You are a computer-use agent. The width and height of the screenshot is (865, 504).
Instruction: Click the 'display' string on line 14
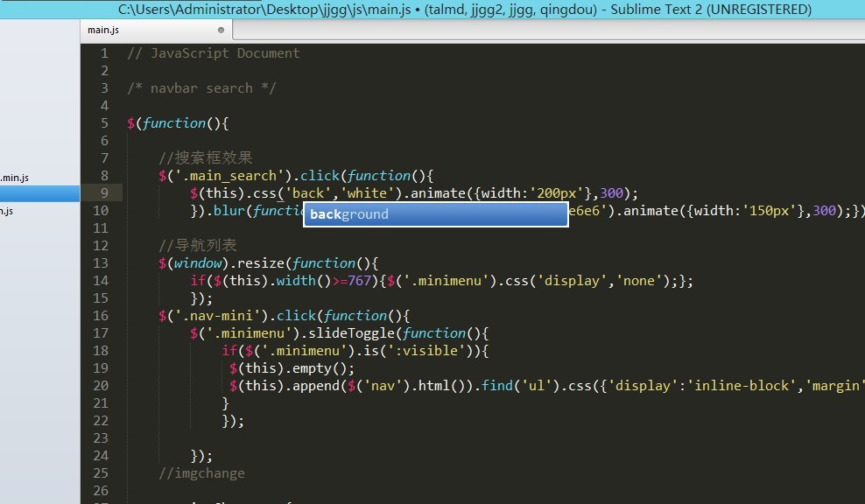pyautogui.click(x=572, y=281)
